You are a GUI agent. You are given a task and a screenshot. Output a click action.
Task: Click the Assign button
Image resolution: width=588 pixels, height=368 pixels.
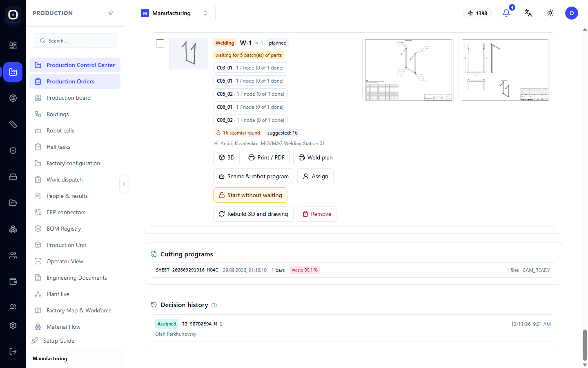[315, 176]
